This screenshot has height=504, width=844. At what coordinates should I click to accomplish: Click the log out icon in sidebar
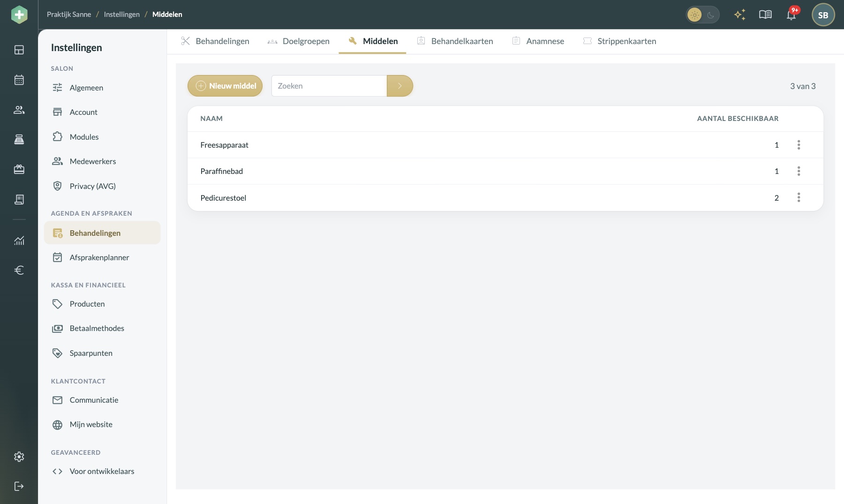(x=19, y=486)
